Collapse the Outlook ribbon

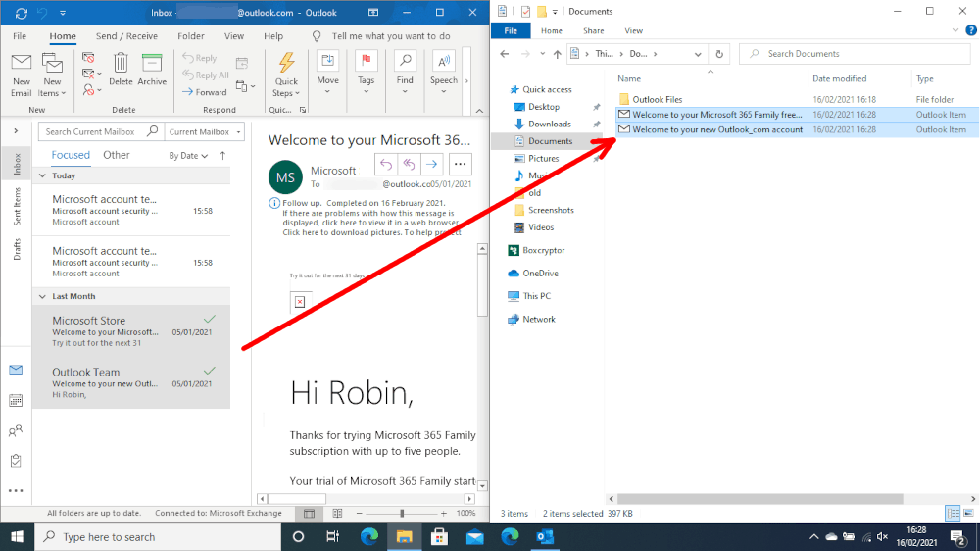point(479,111)
